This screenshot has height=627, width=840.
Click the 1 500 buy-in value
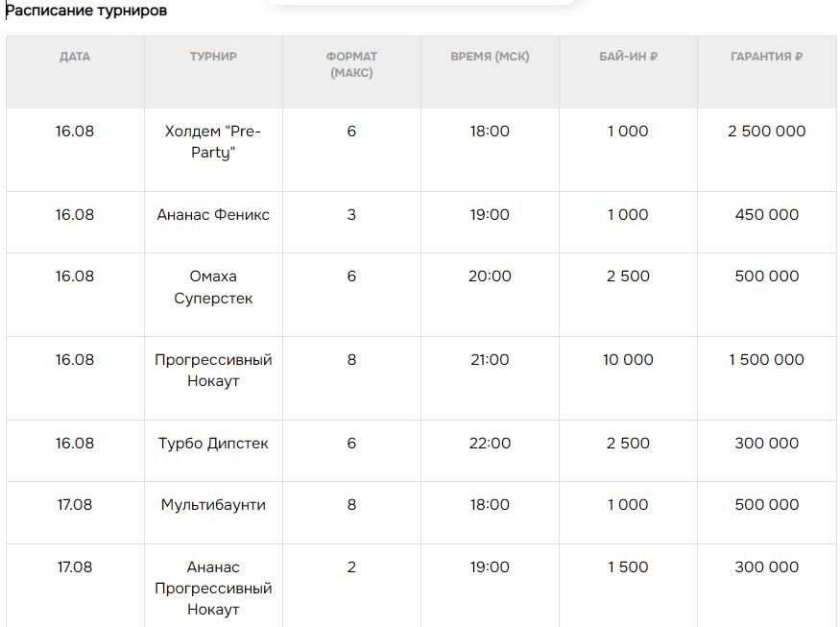tap(628, 567)
